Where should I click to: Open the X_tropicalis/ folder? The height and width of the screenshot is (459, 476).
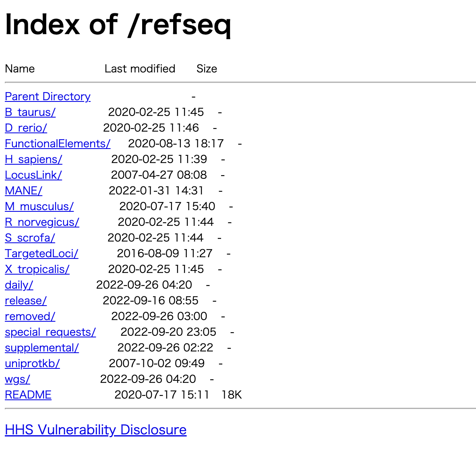[37, 269]
